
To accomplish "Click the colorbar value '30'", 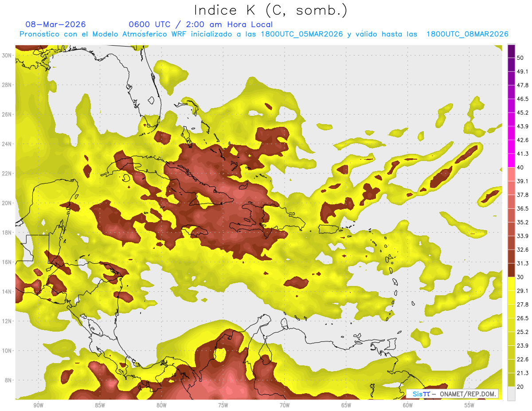I will pyautogui.click(x=520, y=277).
